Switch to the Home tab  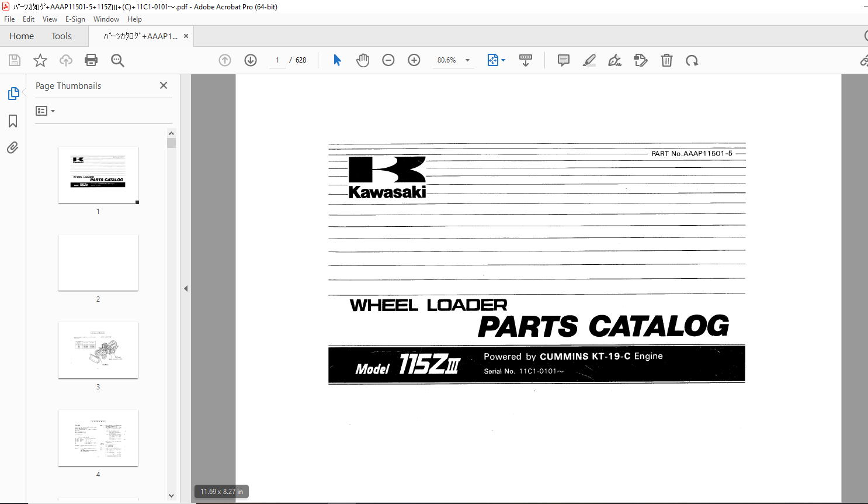click(x=22, y=36)
